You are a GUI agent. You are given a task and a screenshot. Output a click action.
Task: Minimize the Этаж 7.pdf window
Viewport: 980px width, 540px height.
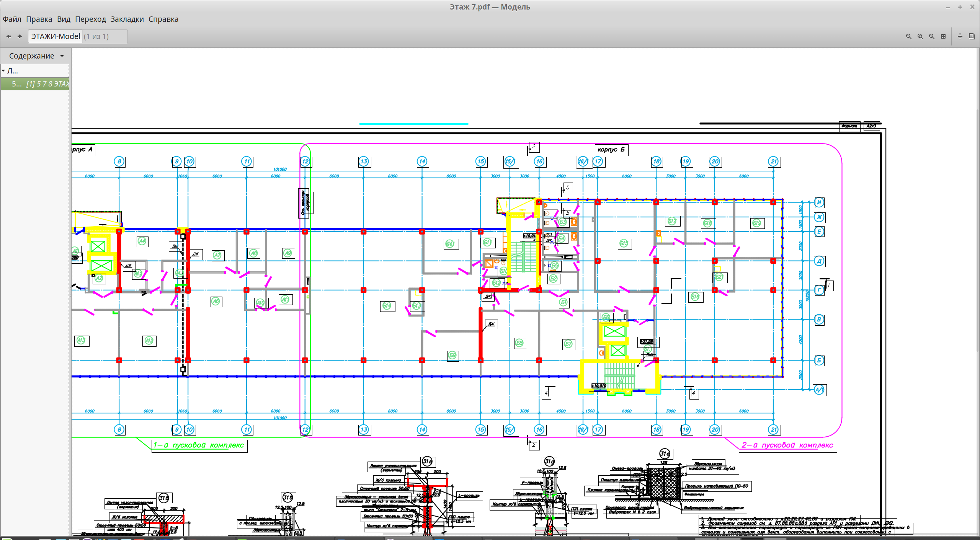click(x=948, y=7)
